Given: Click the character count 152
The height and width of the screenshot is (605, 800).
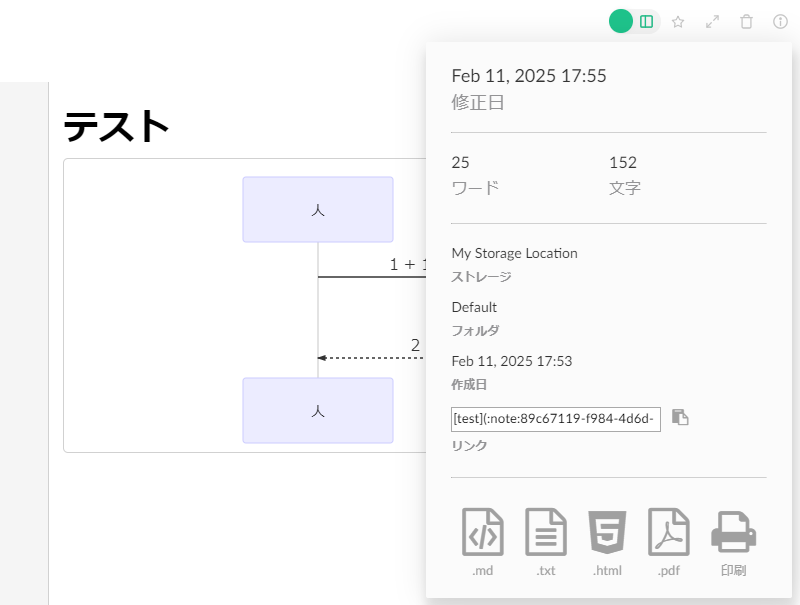Looking at the screenshot, I should tap(623, 162).
